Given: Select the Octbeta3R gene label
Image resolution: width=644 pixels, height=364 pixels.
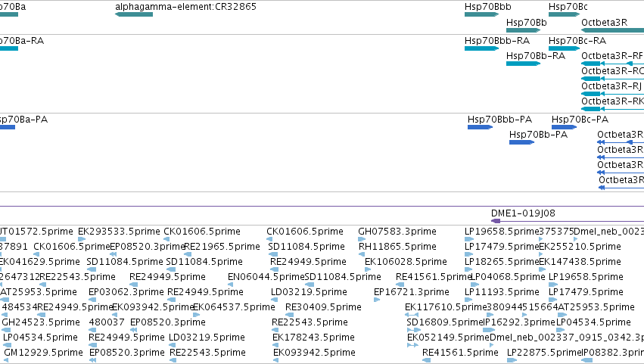Looking at the screenshot, I should 604,23.
